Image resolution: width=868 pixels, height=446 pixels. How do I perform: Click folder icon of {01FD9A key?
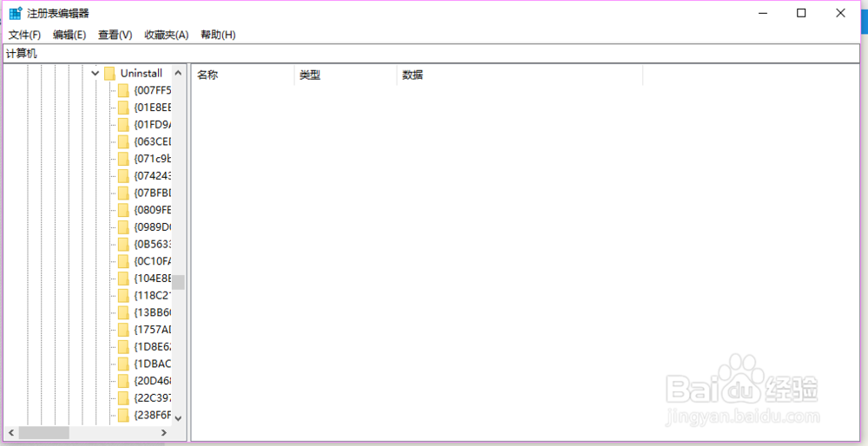coord(123,124)
